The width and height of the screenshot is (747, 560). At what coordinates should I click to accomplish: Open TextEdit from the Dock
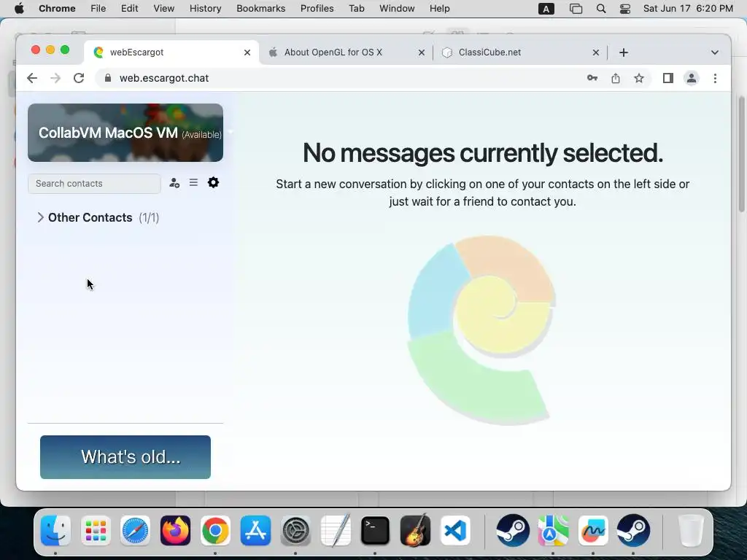point(336,531)
